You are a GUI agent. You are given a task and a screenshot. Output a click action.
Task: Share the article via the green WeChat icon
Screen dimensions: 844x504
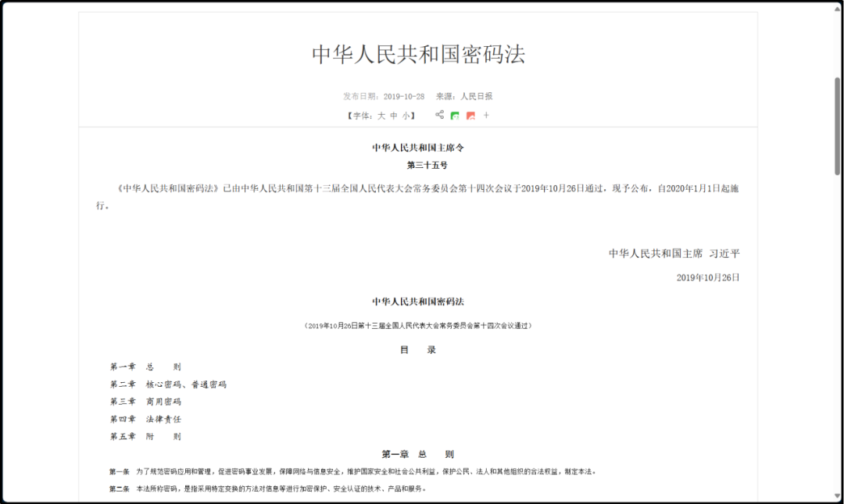455,115
